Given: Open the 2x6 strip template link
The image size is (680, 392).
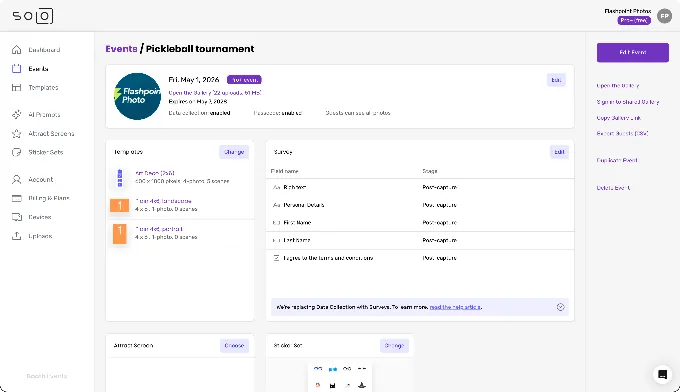Looking at the screenshot, I should (x=155, y=173).
